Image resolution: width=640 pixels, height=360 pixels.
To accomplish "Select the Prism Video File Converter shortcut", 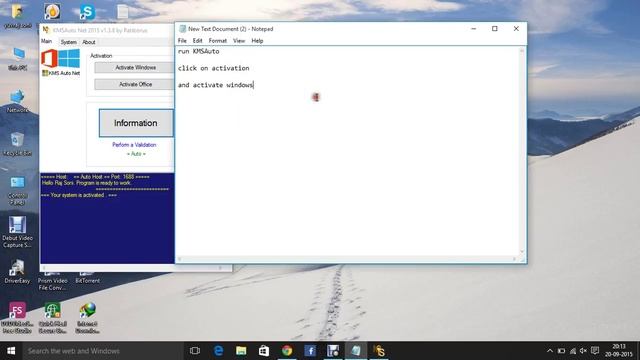I will [52, 282].
